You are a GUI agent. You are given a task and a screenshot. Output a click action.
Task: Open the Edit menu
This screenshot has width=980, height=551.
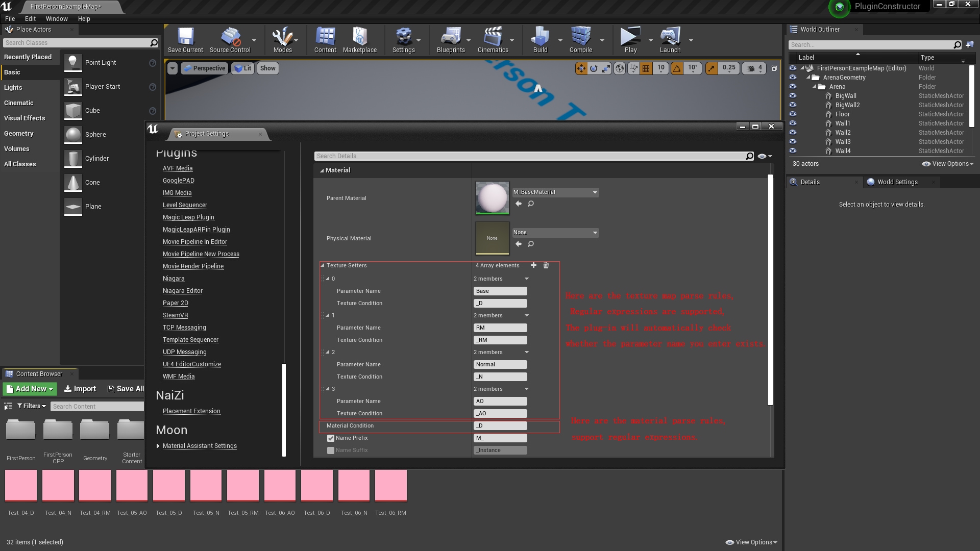[30, 18]
